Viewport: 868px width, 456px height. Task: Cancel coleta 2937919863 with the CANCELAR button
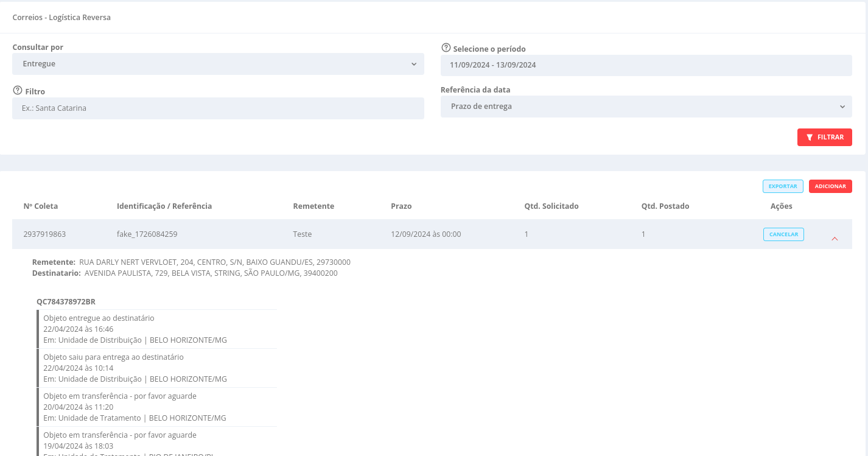[783, 234]
